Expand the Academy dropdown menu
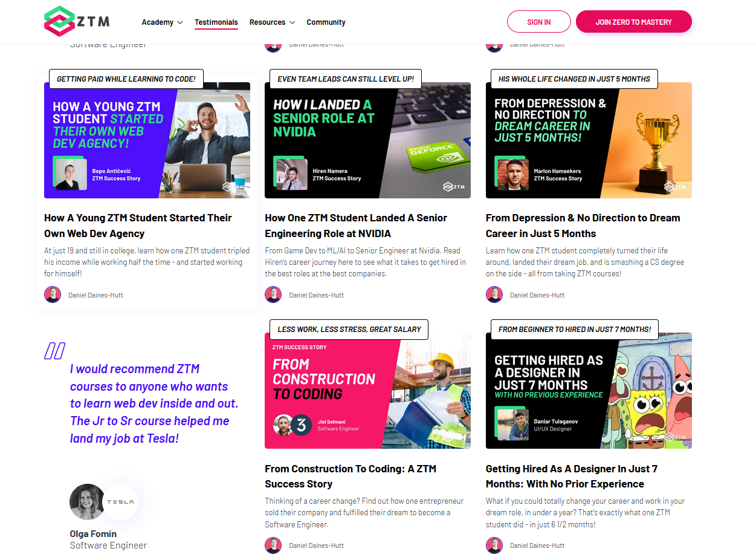 tap(162, 22)
